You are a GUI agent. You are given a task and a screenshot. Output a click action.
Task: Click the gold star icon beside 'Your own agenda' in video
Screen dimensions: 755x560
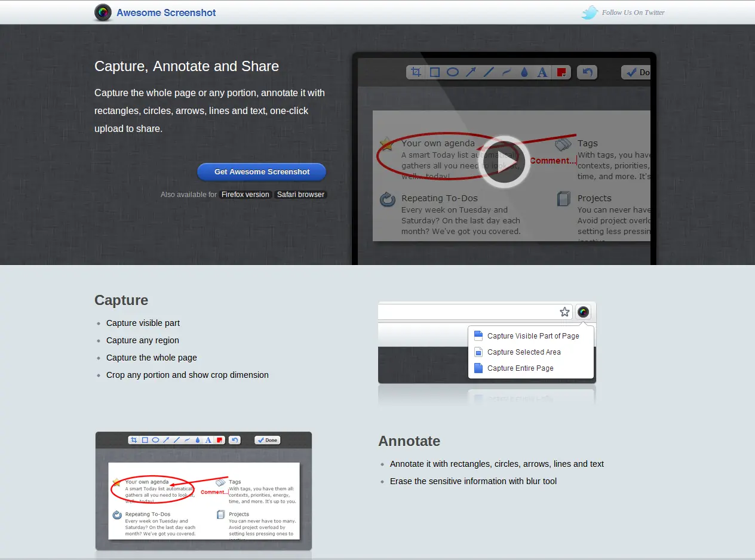pos(386,144)
